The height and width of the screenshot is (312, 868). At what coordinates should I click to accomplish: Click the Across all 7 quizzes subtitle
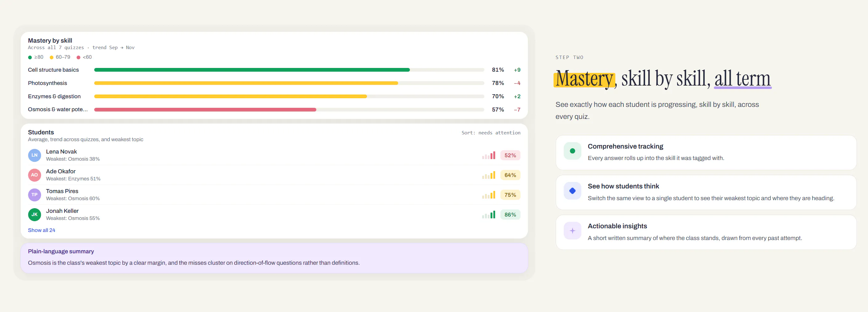pyautogui.click(x=81, y=48)
